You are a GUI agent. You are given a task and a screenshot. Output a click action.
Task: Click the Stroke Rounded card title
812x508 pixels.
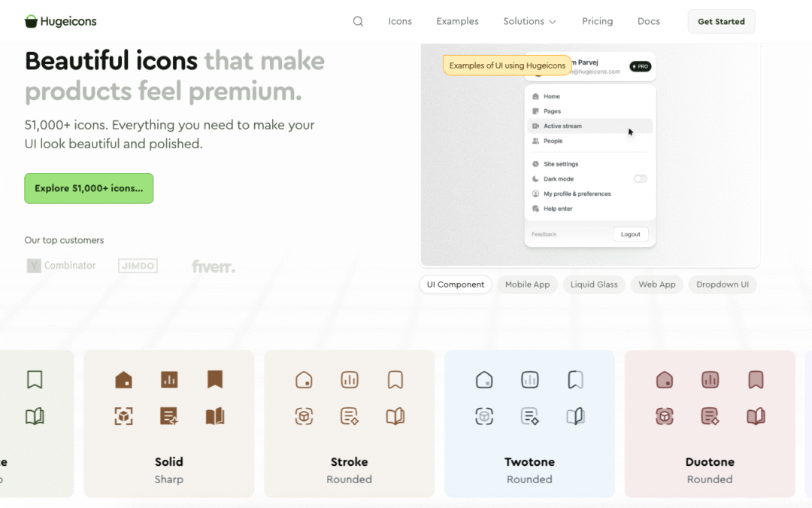(349, 462)
